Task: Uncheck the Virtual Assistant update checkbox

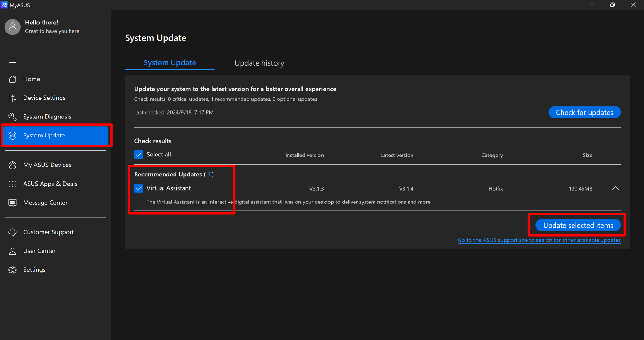Action: point(138,188)
